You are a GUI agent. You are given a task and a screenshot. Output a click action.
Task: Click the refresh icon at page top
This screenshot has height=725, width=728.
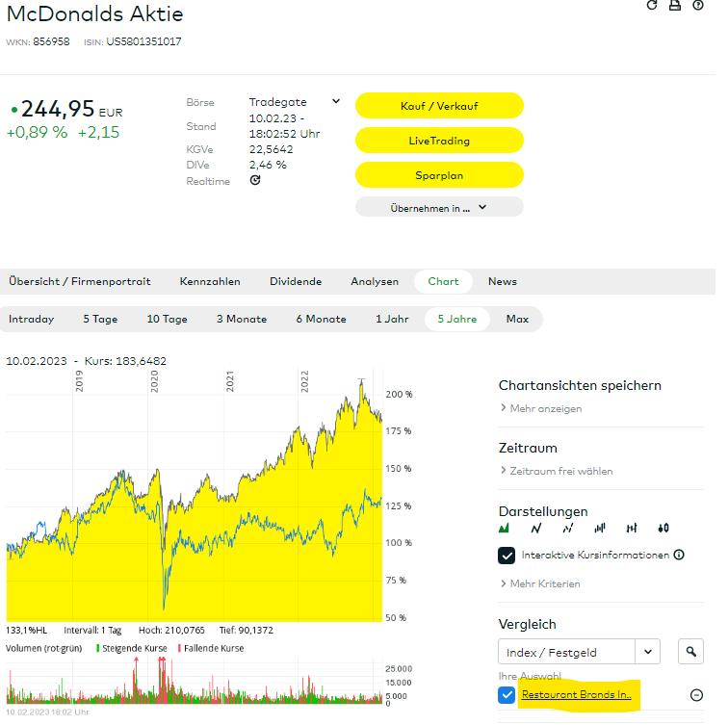652,5
